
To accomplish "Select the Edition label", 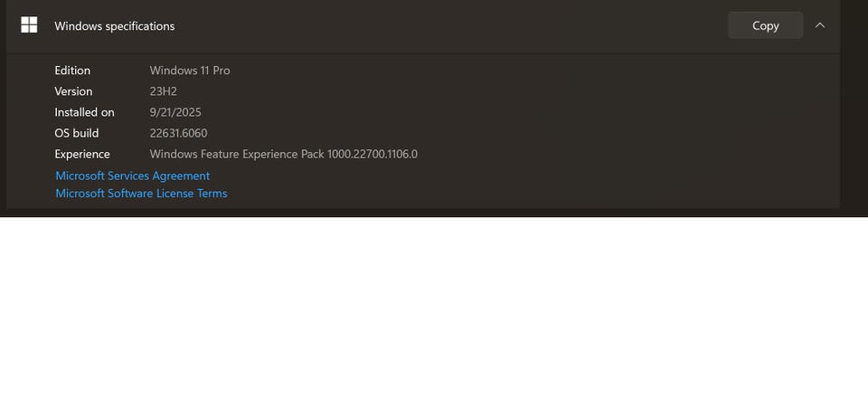I will coord(72,71).
